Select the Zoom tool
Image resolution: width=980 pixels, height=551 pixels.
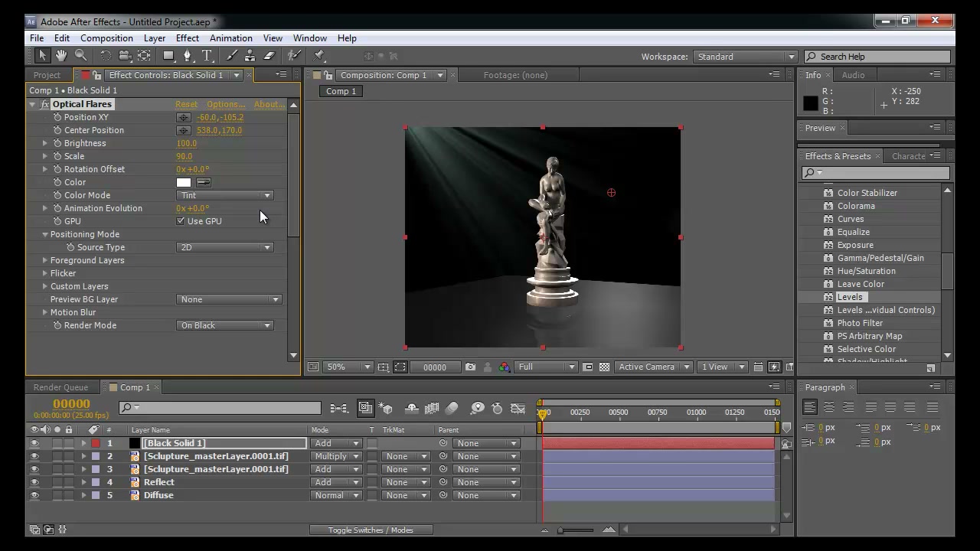coord(80,56)
